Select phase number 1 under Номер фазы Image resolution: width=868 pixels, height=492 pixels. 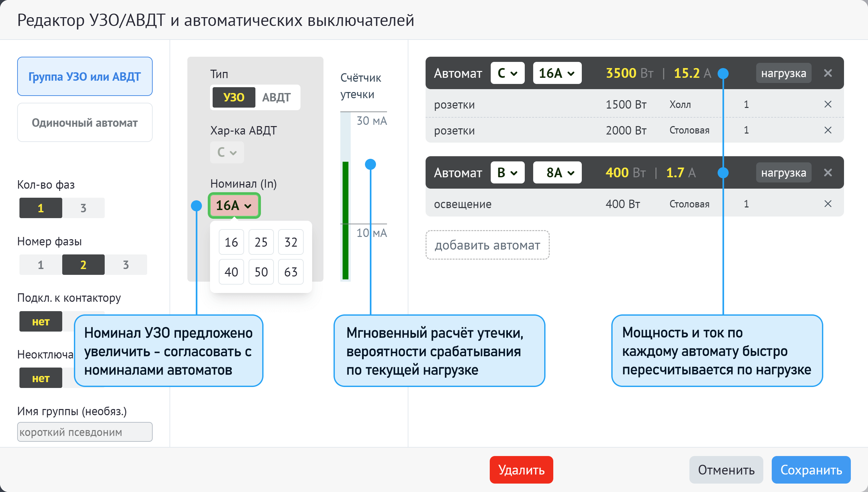[41, 264]
